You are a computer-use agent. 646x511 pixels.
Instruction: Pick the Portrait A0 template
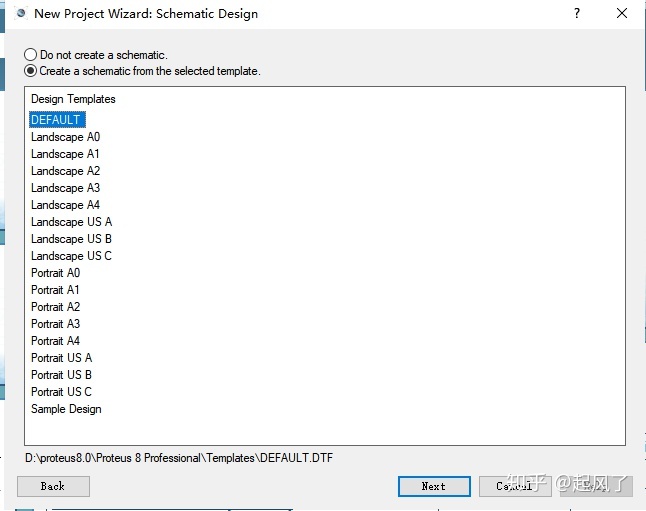click(56, 273)
